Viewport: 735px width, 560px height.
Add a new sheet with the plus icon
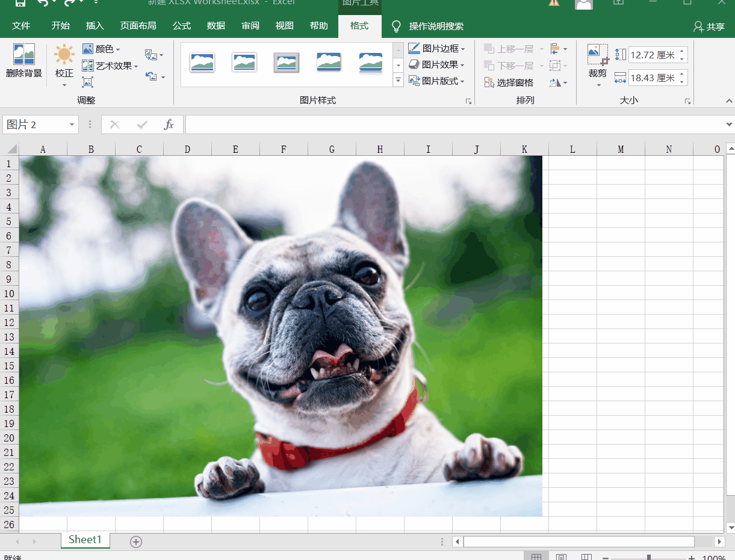point(136,542)
